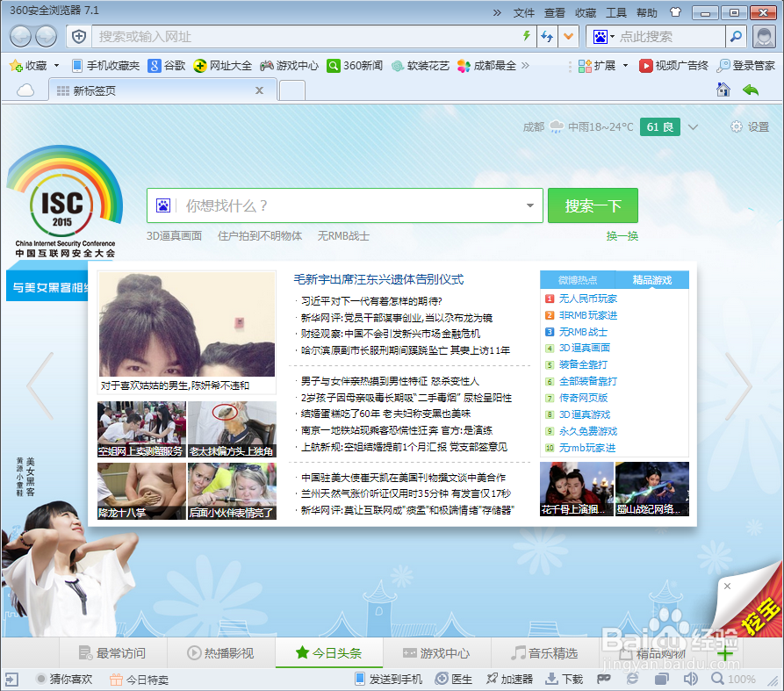Click the sidebar toggle icon in the status bar's left corner
This screenshot has height=691, width=784.
click(x=11, y=680)
